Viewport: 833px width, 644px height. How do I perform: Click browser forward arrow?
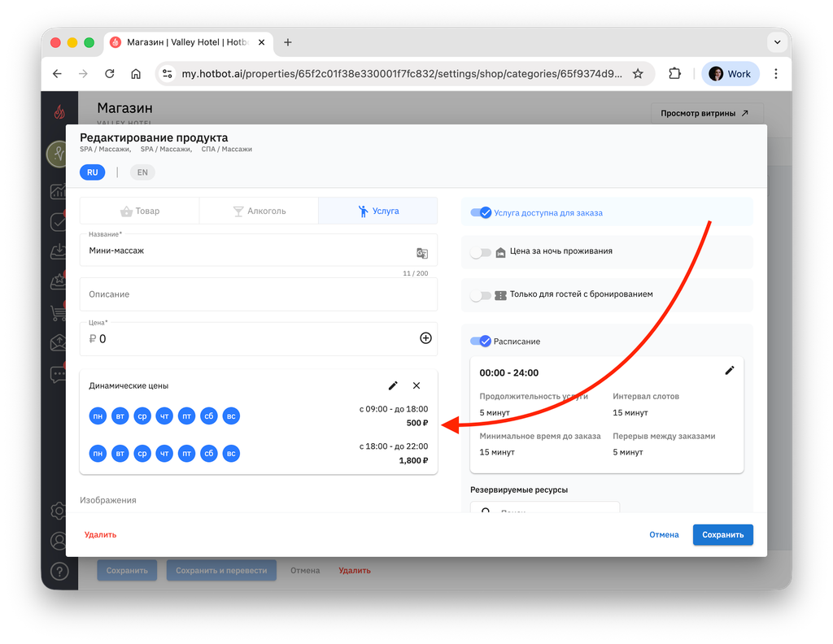pos(84,74)
